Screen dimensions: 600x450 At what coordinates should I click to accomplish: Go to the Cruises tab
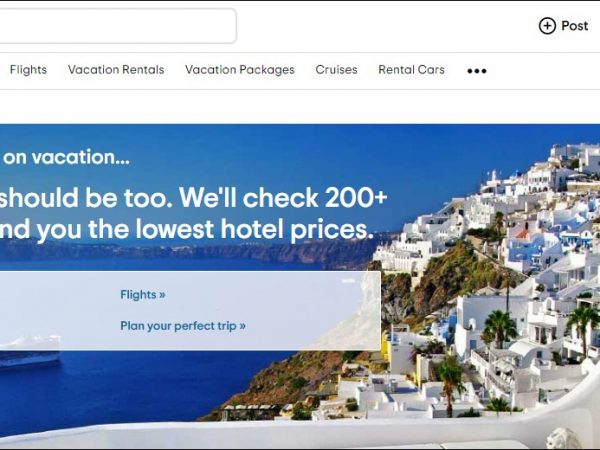336,70
